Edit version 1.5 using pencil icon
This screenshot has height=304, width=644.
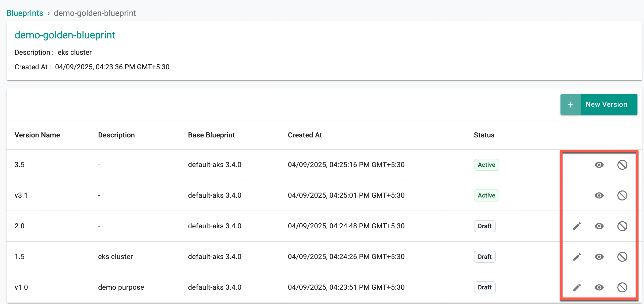tap(577, 257)
